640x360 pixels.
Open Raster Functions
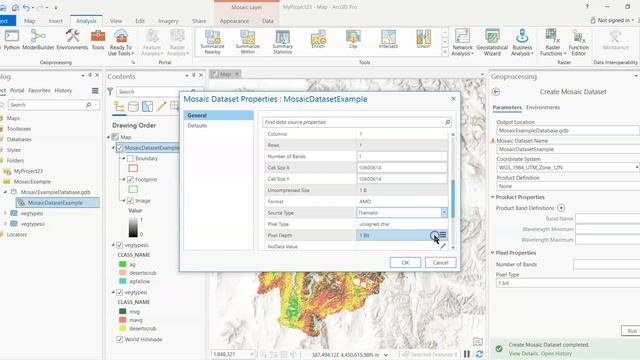tap(553, 42)
